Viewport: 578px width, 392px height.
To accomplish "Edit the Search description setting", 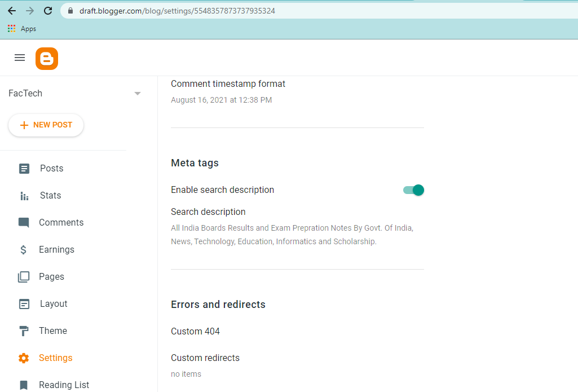I will [x=208, y=212].
